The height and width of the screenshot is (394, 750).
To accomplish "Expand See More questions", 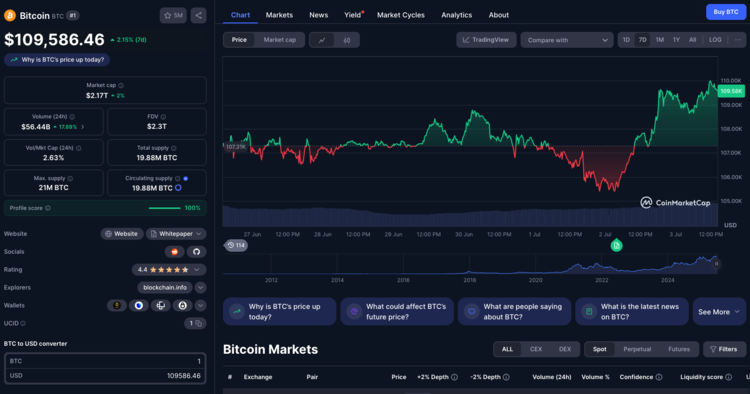I will point(719,312).
